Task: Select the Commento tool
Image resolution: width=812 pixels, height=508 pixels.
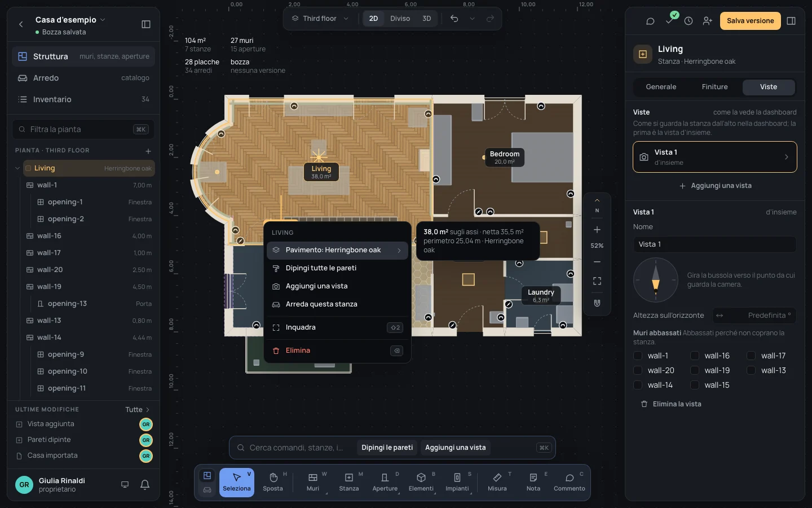Action: pyautogui.click(x=570, y=483)
